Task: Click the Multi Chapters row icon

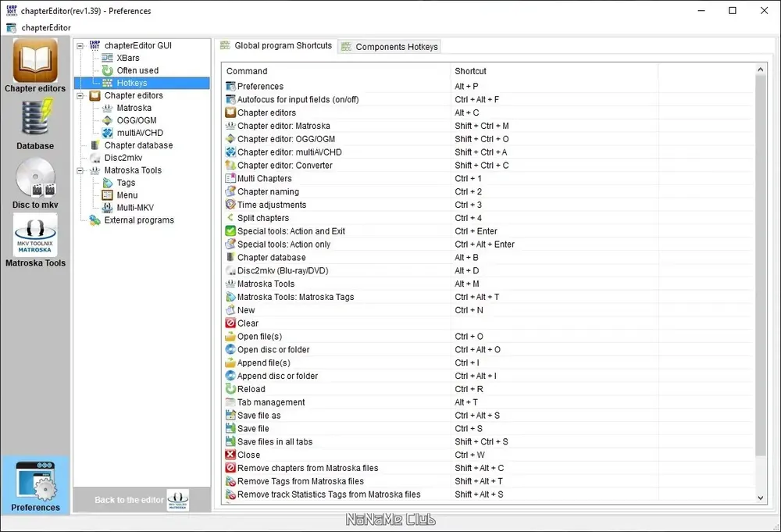Action: click(x=230, y=178)
